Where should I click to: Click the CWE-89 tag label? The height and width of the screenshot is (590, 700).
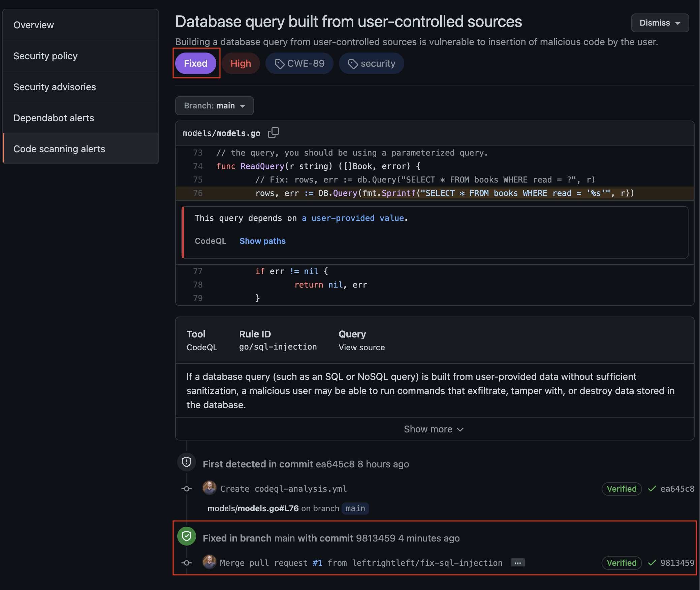pyautogui.click(x=299, y=63)
